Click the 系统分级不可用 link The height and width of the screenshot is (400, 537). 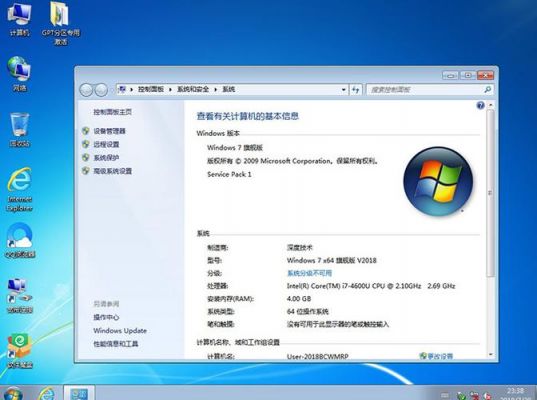point(309,273)
